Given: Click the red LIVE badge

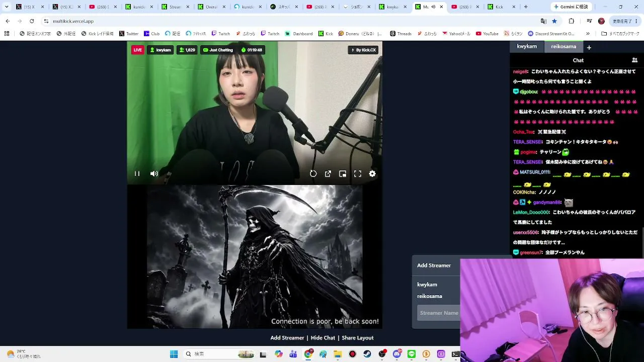Looking at the screenshot, I should tap(137, 50).
